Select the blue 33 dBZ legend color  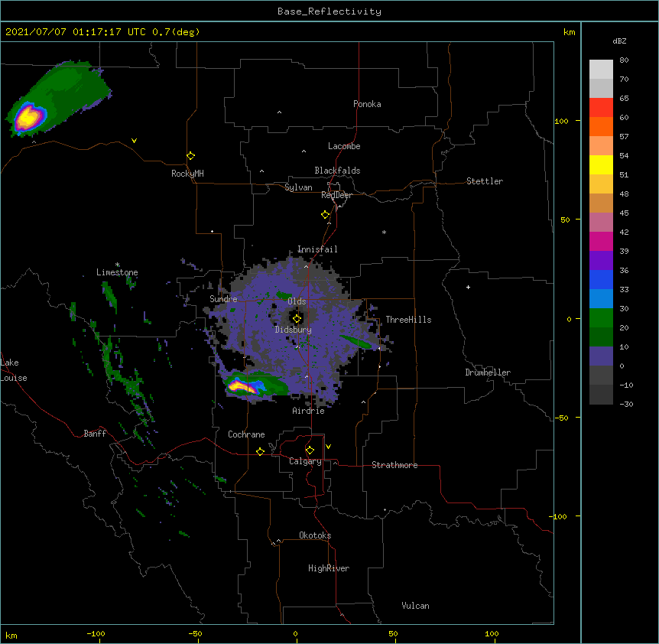coord(601,279)
